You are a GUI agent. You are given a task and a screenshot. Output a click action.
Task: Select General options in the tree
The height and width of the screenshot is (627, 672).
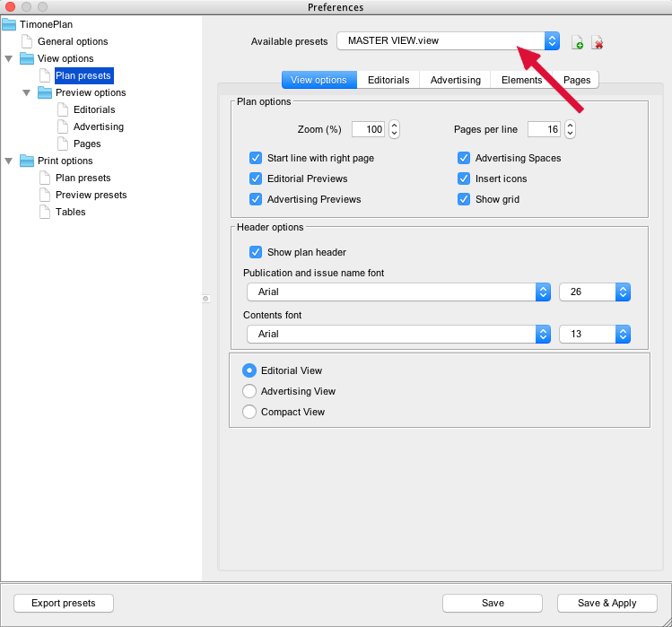click(73, 41)
